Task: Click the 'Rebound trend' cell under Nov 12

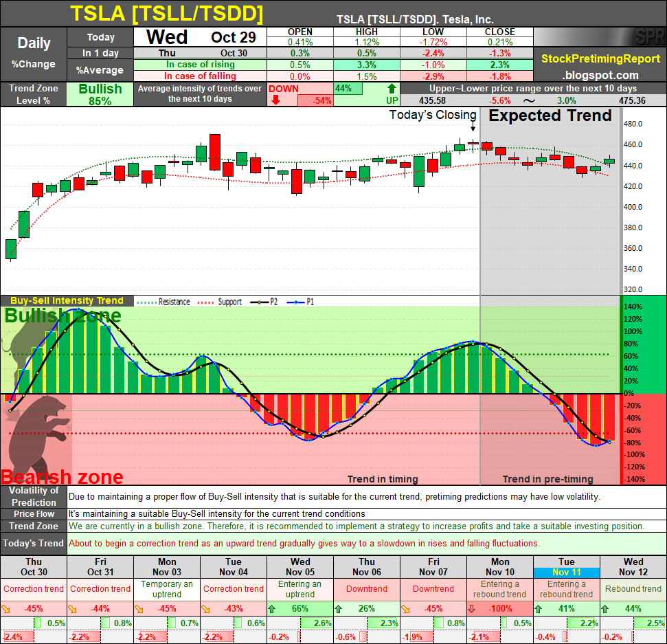Action: point(633,589)
